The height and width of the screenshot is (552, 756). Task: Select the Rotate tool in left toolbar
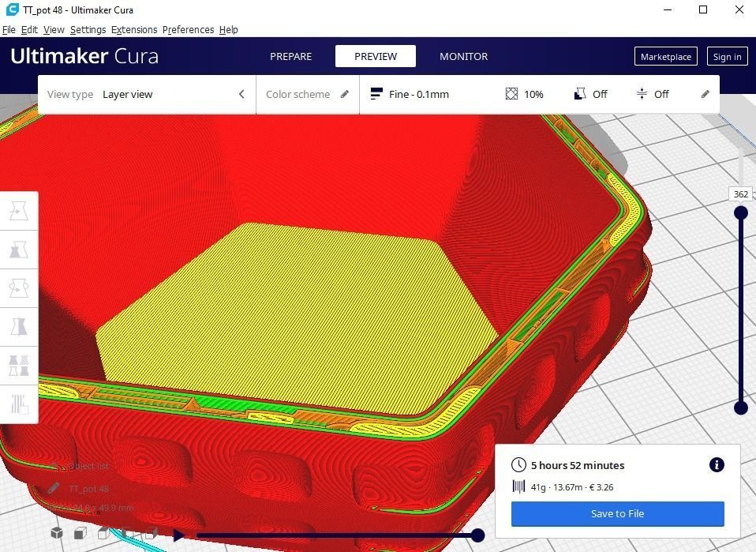(x=19, y=288)
